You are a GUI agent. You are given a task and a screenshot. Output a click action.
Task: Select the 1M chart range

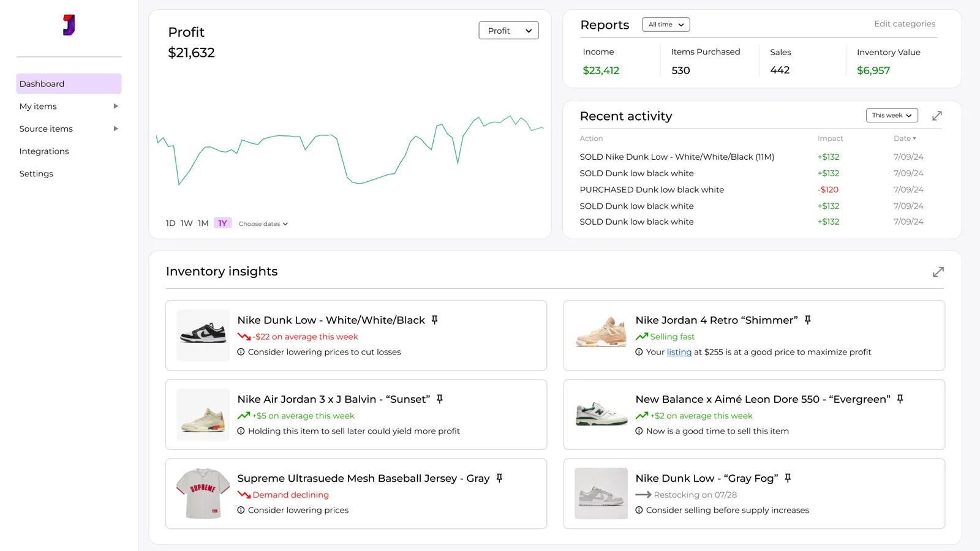point(203,223)
